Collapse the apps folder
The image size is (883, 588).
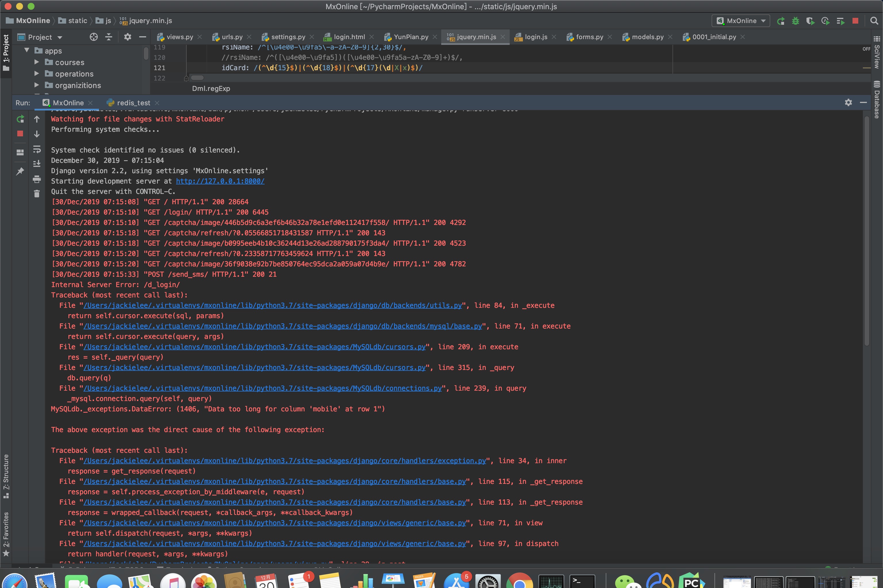27,50
